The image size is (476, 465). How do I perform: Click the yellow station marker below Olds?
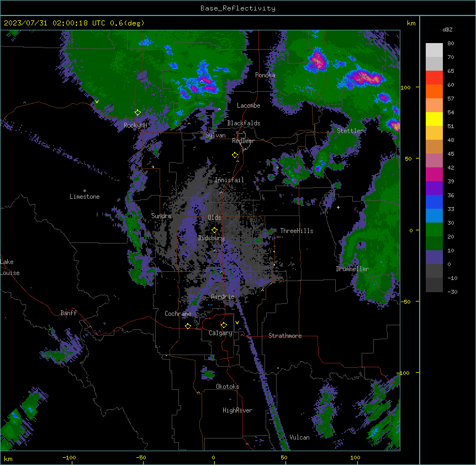(214, 230)
